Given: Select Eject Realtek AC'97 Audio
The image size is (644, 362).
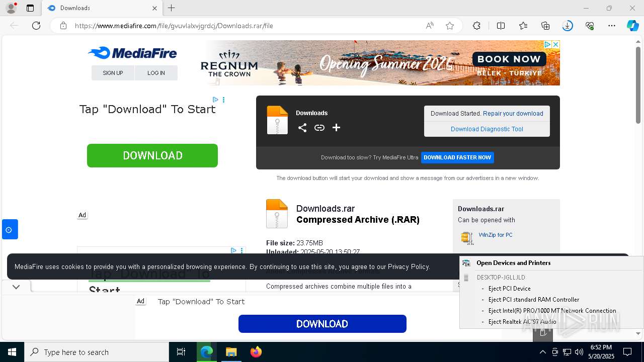Looking at the screenshot, I should point(523,322).
